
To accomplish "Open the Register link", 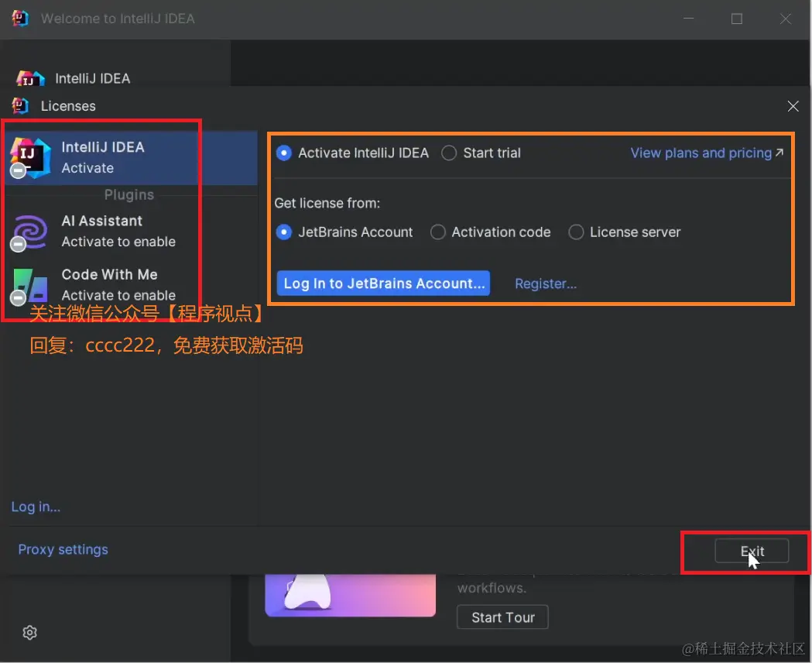I will point(545,283).
